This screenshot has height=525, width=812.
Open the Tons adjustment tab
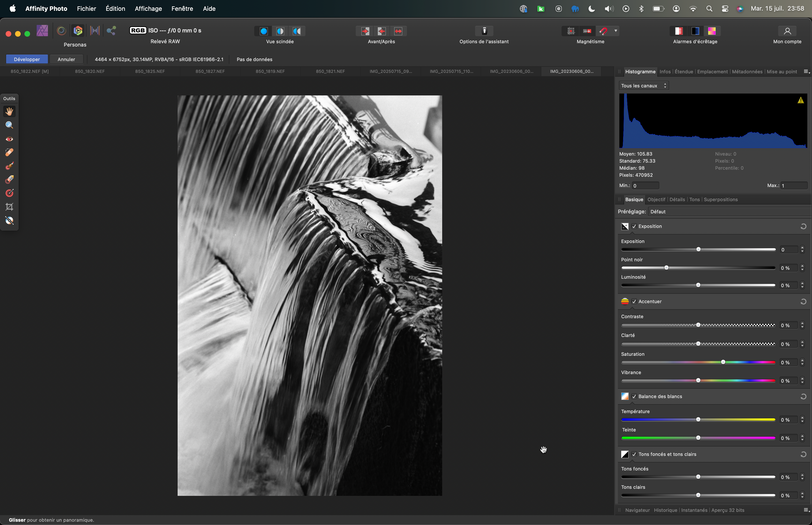coord(695,200)
